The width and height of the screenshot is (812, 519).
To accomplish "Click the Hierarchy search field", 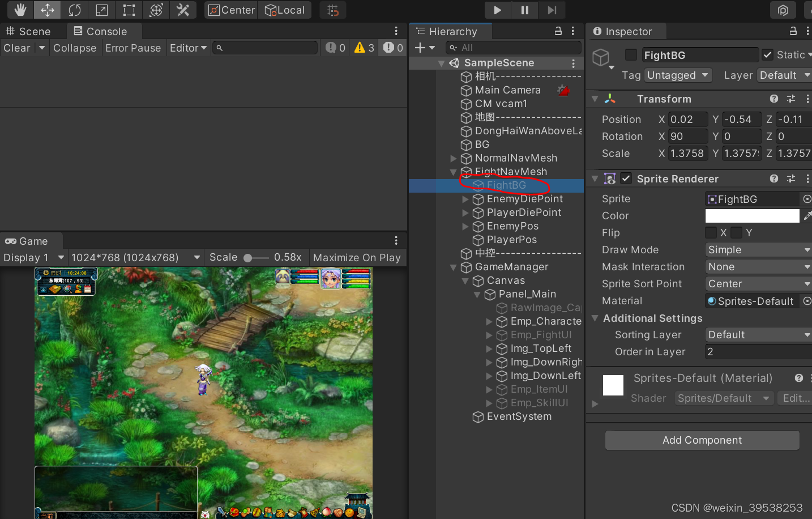I will coord(513,48).
